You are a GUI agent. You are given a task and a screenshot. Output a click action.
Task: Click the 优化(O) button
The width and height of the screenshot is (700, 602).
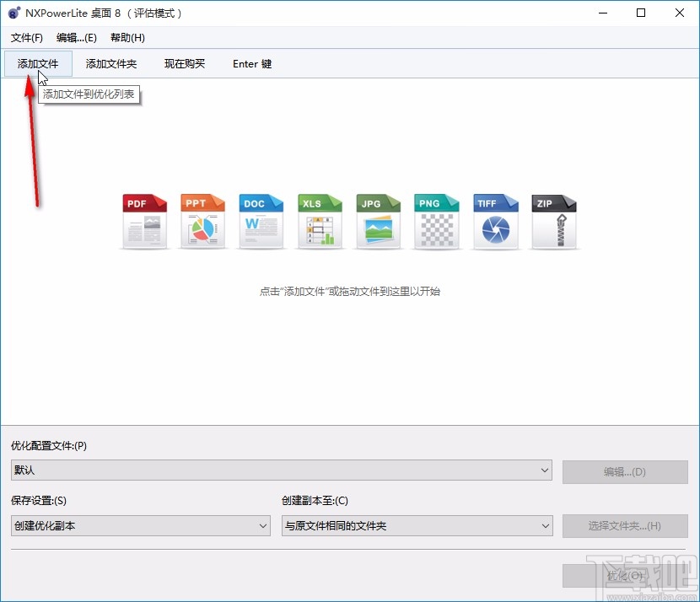click(x=625, y=576)
